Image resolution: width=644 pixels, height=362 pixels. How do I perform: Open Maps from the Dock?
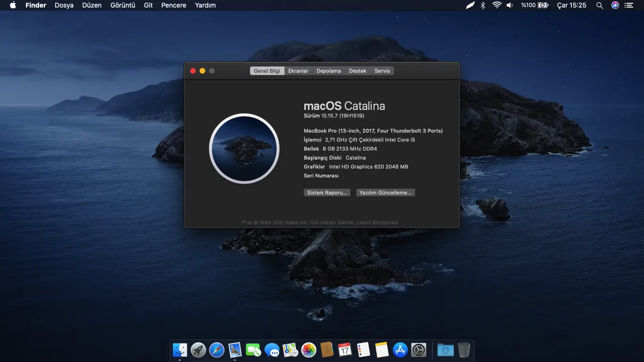tap(290, 350)
